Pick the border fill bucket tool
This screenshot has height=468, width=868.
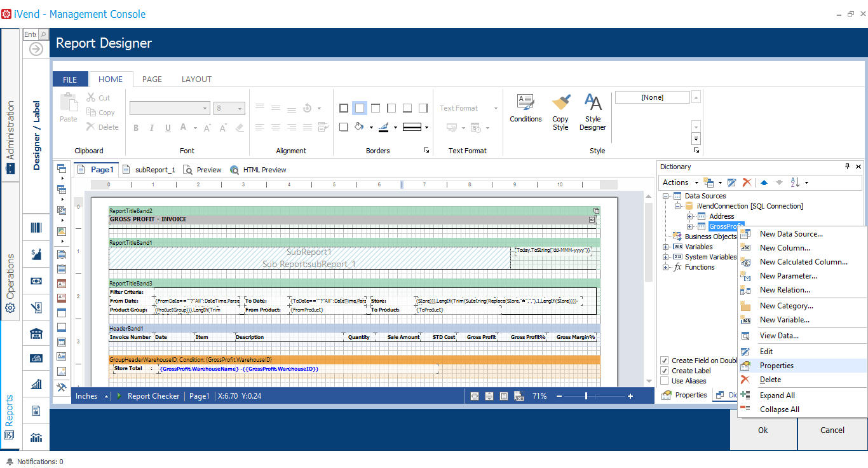pyautogui.click(x=358, y=127)
